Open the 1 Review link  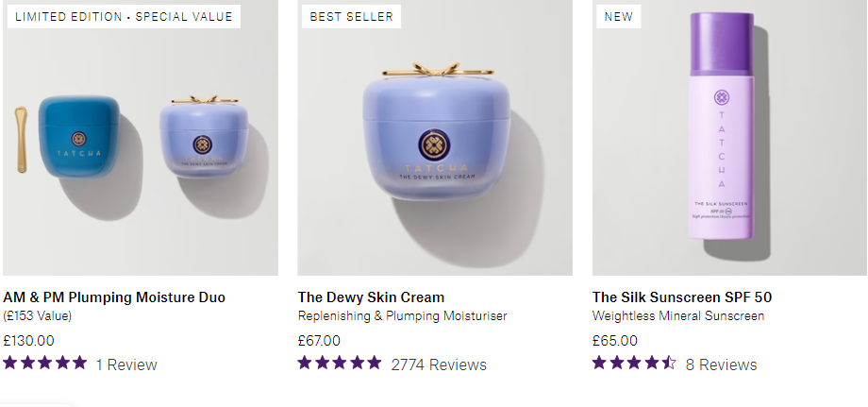coord(126,365)
